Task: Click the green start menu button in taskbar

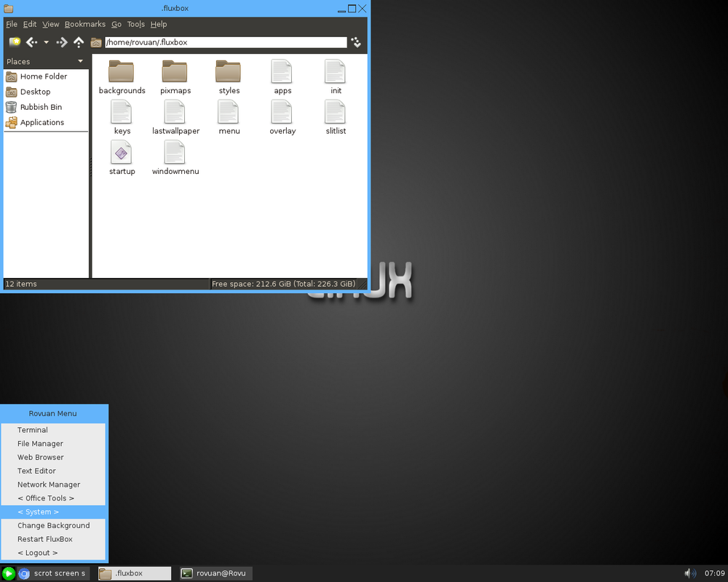Action: click(8, 574)
